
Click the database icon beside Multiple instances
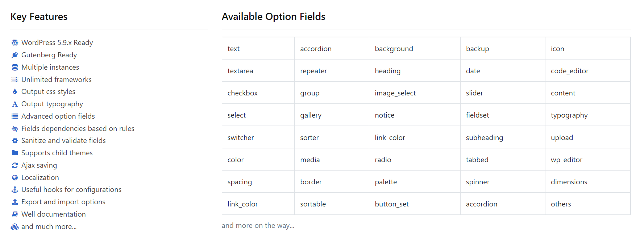point(15,67)
